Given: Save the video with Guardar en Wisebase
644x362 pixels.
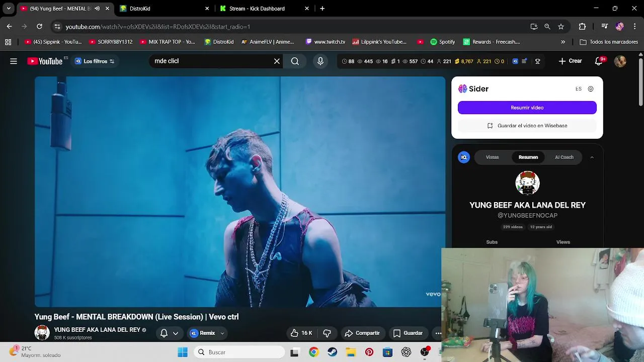Looking at the screenshot, I should (527, 126).
